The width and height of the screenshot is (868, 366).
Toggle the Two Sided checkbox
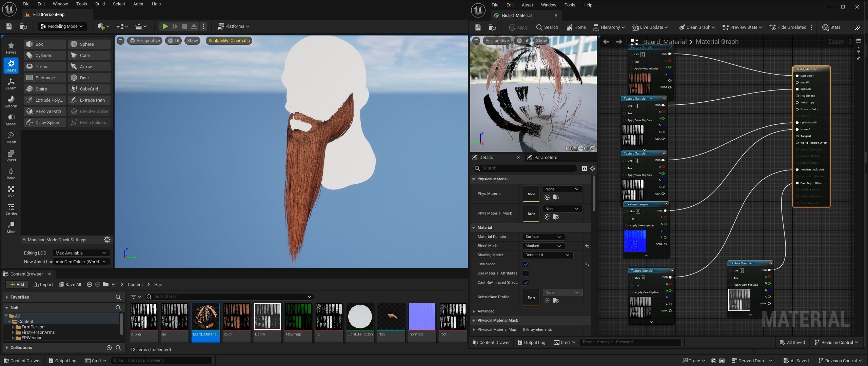(x=526, y=264)
